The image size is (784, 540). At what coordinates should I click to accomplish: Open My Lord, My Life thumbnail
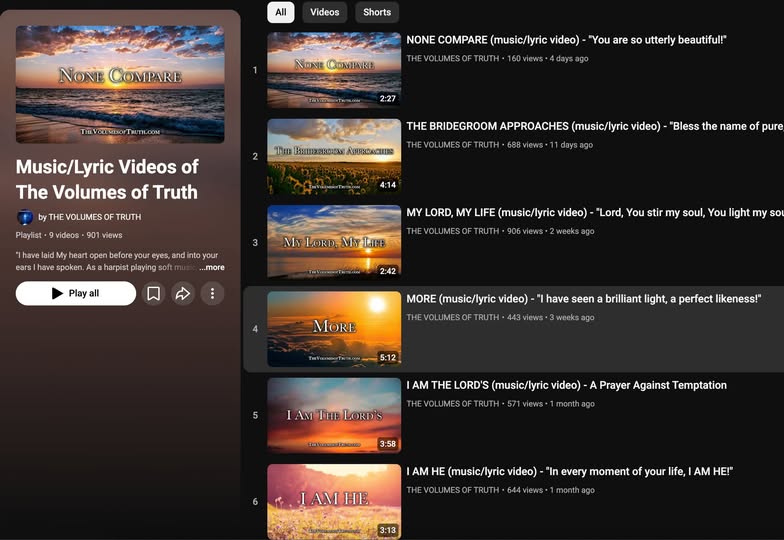tap(334, 242)
